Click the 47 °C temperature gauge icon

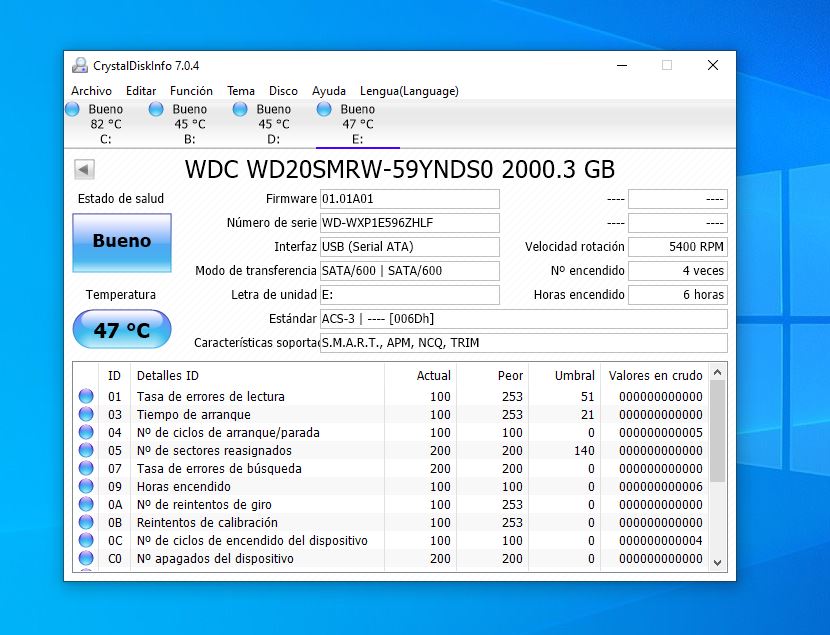[121, 329]
